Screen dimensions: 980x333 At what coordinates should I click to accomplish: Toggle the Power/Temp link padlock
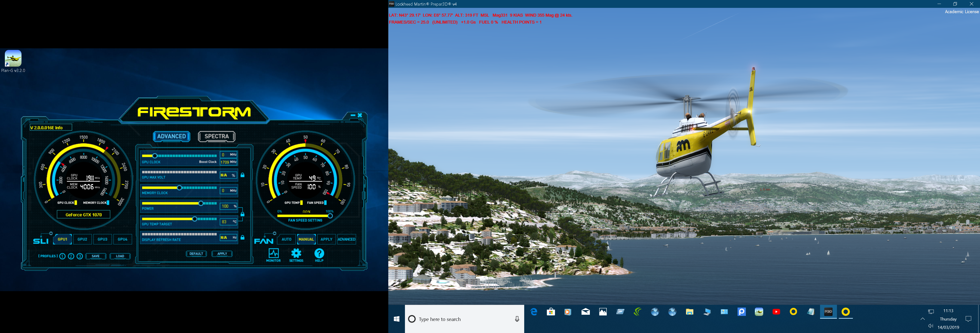click(242, 214)
